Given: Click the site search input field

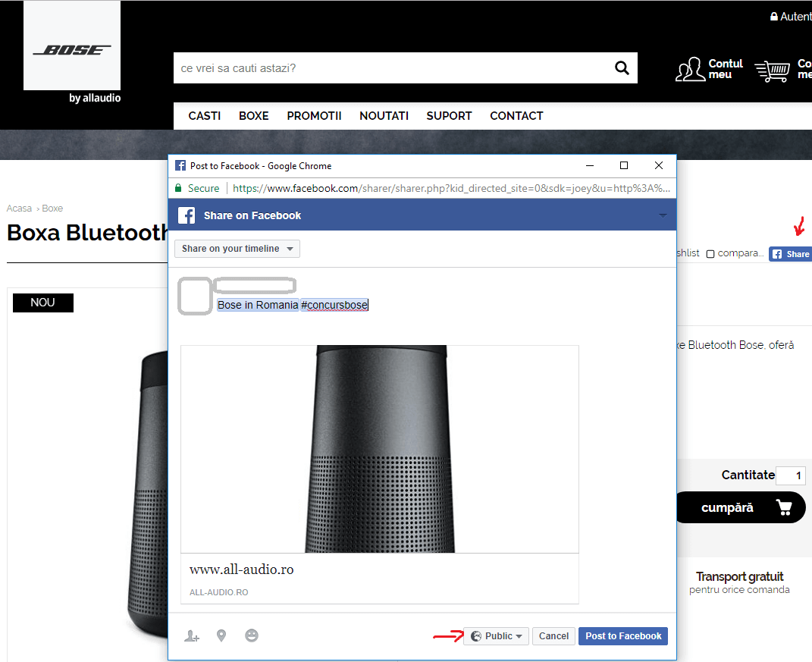Looking at the screenshot, I should tap(390, 68).
